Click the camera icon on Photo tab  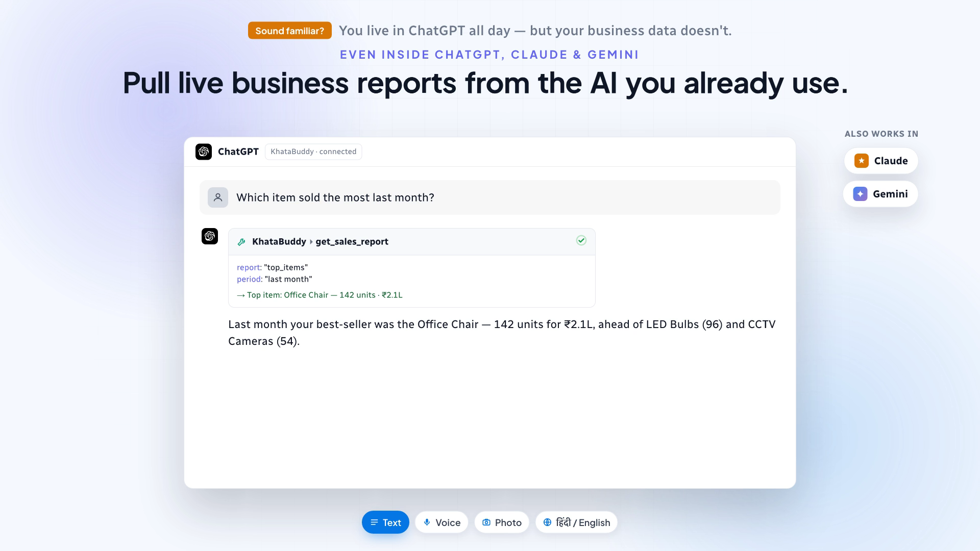coord(486,522)
